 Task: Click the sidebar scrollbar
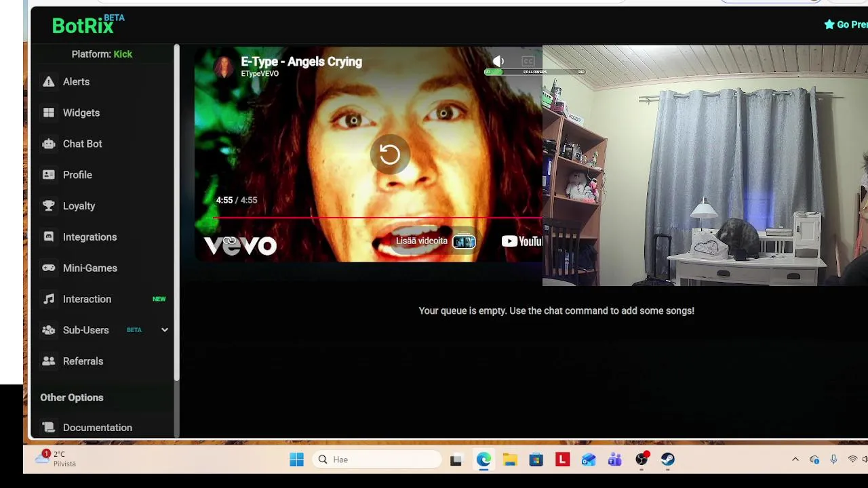click(x=176, y=213)
